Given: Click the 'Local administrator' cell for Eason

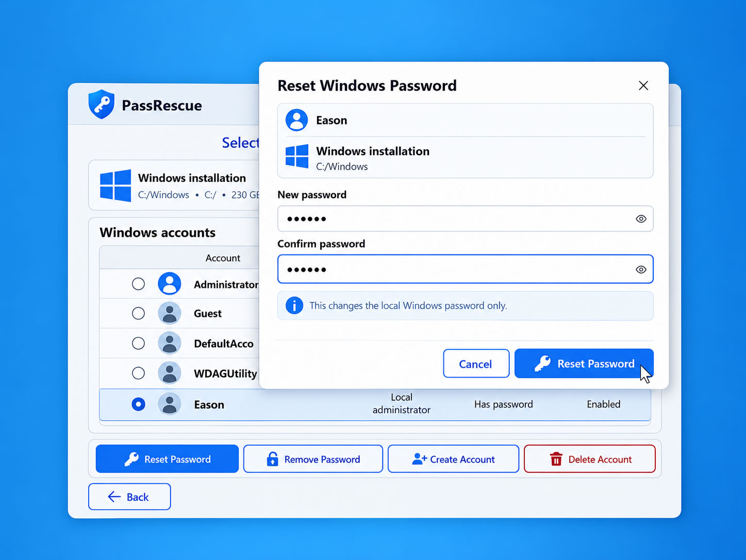Looking at the screenshot, I should click(402, 403).
